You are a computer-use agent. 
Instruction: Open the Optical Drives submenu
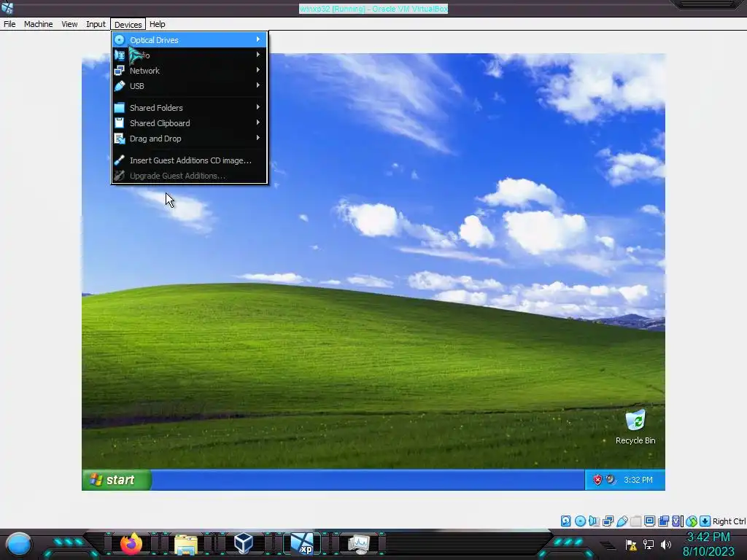(189, 40)
